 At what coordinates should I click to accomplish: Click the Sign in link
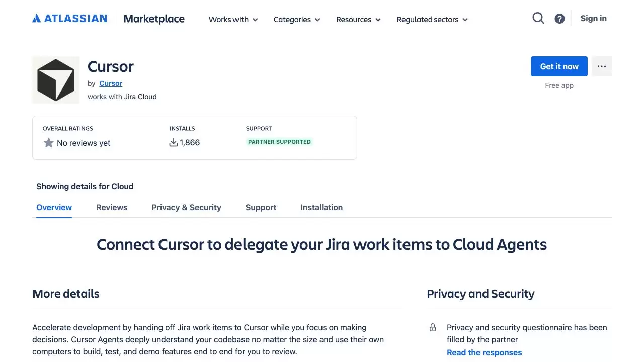[593, 19]
